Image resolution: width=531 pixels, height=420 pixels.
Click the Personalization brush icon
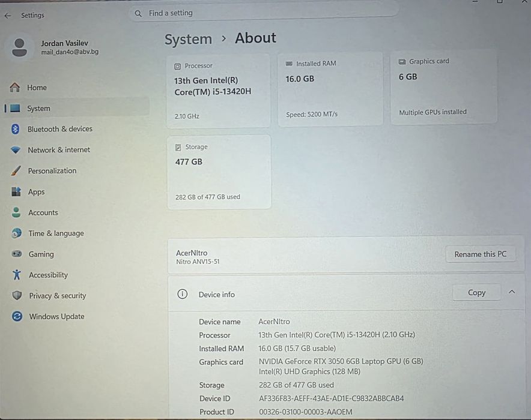[x=16, y=171]
